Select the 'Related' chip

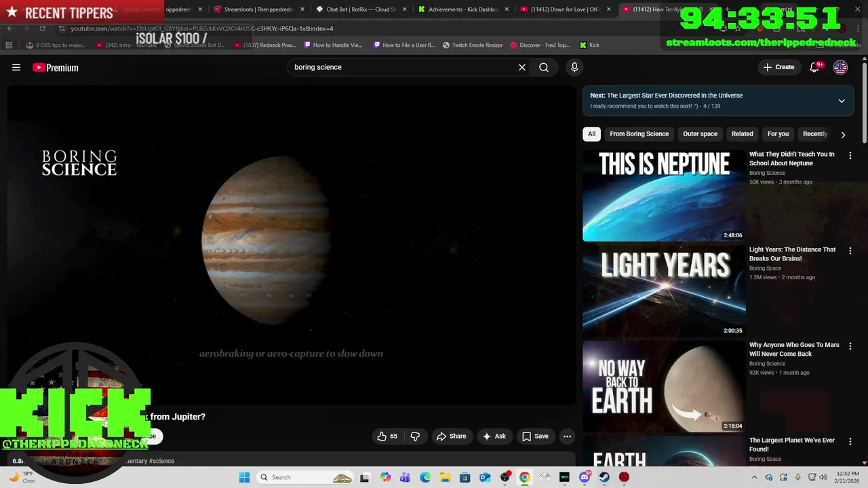tap(742, 134)
